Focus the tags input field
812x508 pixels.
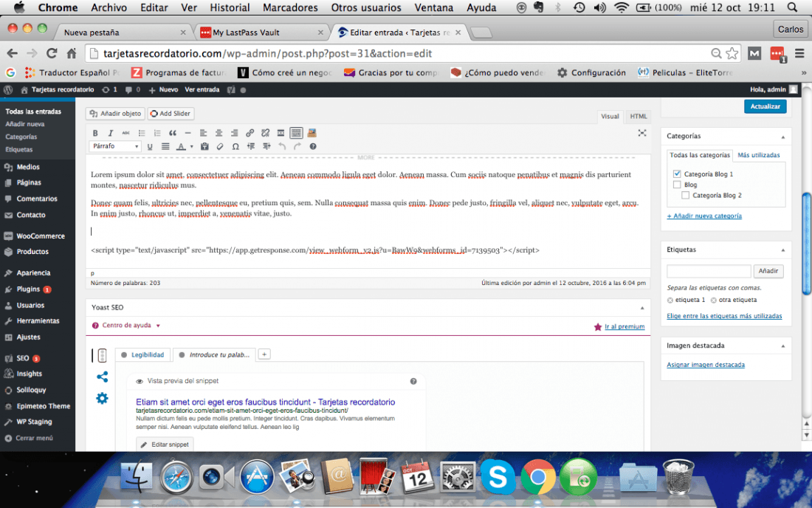(709, 271)
